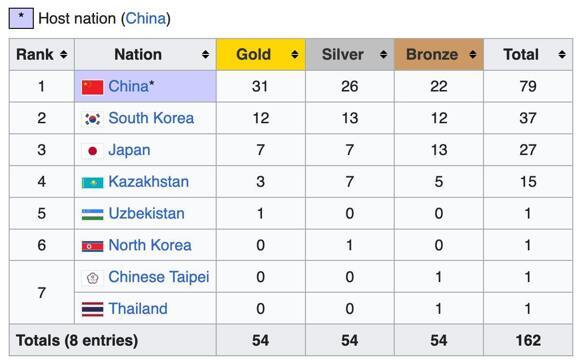Click the Thailand flag icon
Viewport: 580px width, 362px height.
(92, 309)
